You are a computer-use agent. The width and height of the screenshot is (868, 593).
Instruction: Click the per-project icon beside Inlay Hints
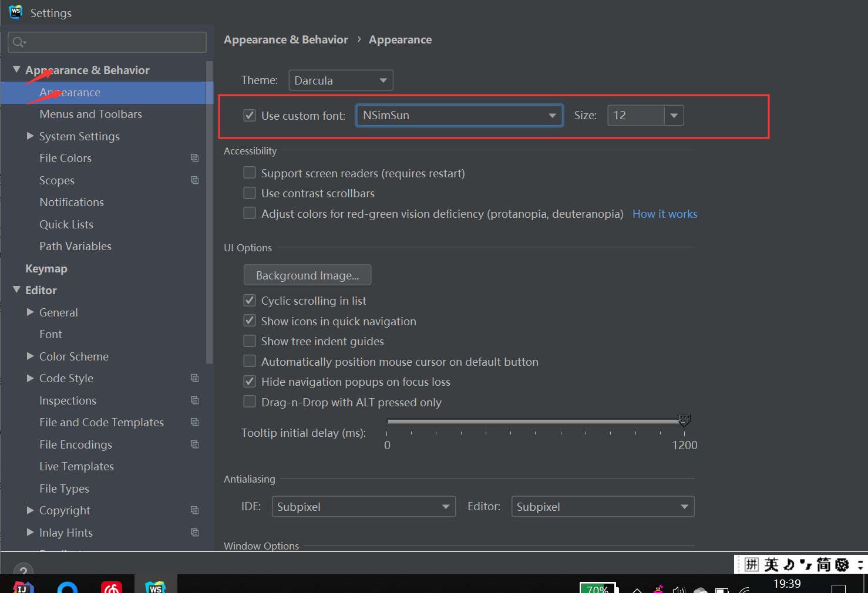tap(195, 533)
